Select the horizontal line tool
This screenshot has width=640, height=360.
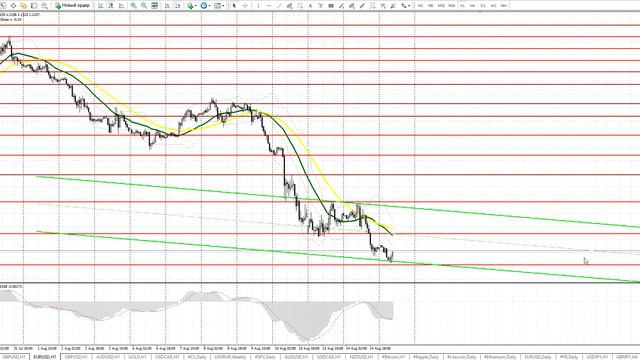(x=269, y=6)
